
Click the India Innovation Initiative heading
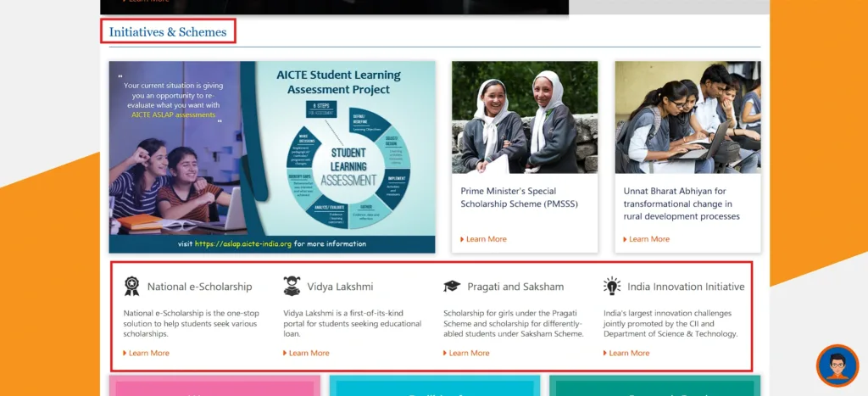click(686, 287)
